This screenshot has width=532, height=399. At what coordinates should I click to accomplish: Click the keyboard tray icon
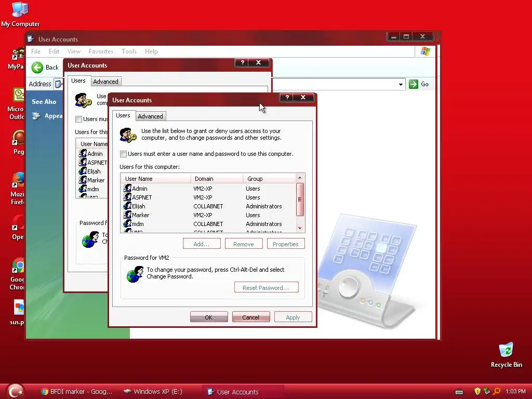point(459,392)
